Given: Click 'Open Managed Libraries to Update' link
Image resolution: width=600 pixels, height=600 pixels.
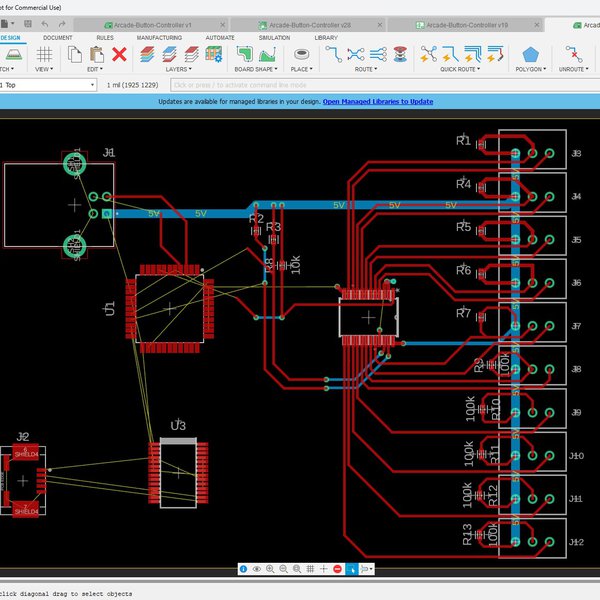Looking at the screenshot, I should 378,101.
